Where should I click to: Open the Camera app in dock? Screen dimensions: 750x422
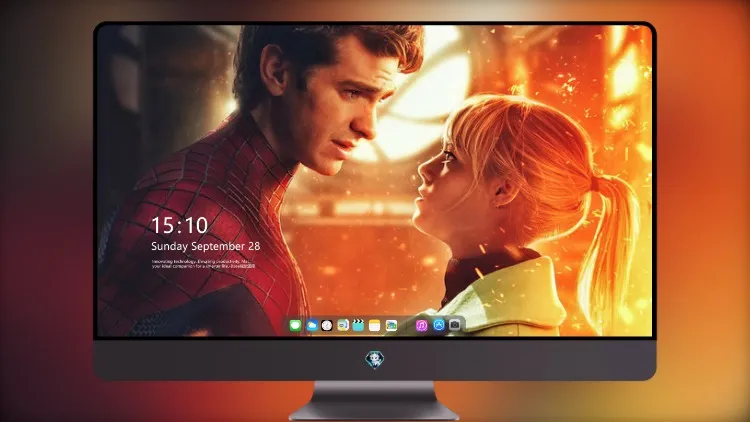(x=455, y=325)
